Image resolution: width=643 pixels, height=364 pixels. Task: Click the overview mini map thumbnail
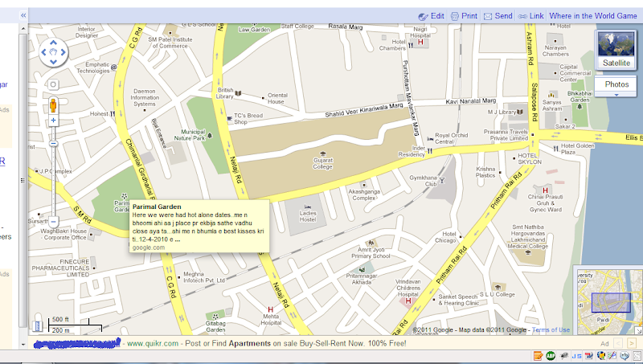(x=610, y=301)
